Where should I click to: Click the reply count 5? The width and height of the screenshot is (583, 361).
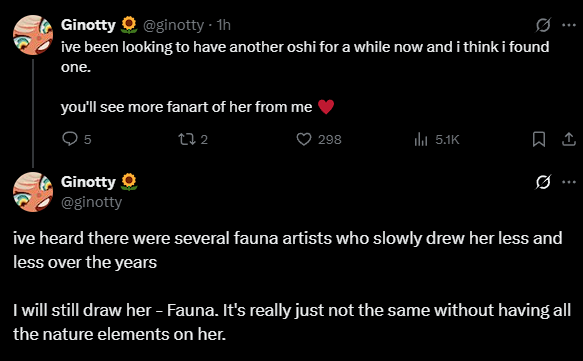click(x=87, y=139)
